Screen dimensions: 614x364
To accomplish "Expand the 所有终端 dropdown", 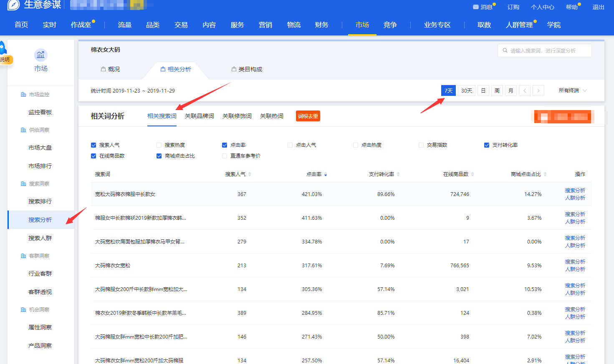I will 573,90.
